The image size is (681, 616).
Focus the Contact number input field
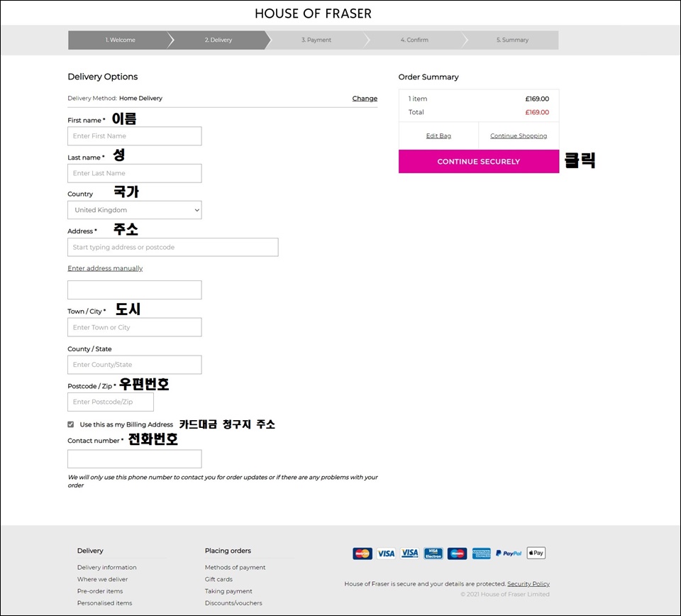tap(135, 458)
